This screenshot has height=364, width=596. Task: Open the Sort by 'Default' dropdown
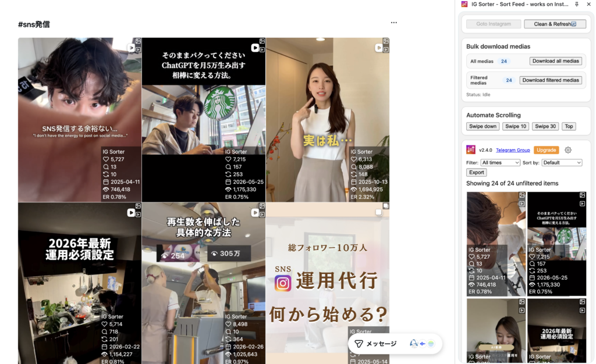[x=562, y=162]
